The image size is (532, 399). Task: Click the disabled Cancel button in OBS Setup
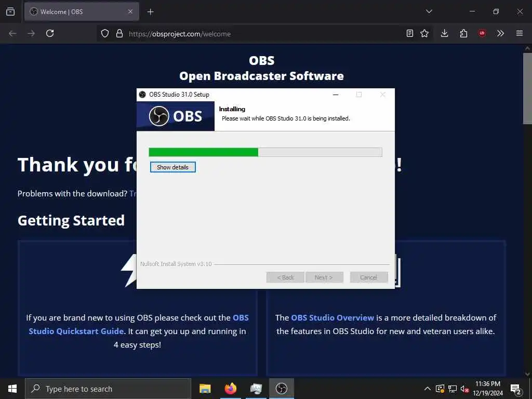(369, 277)
